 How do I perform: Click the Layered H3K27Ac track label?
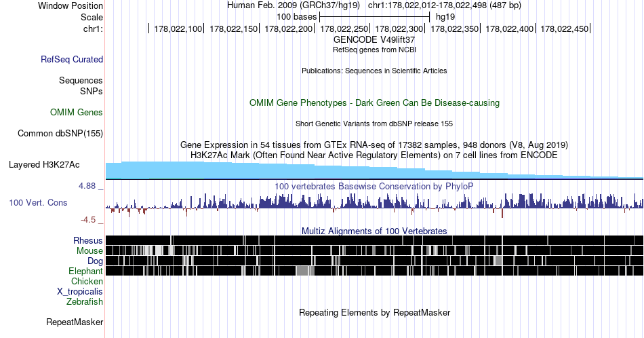[44, 164]
